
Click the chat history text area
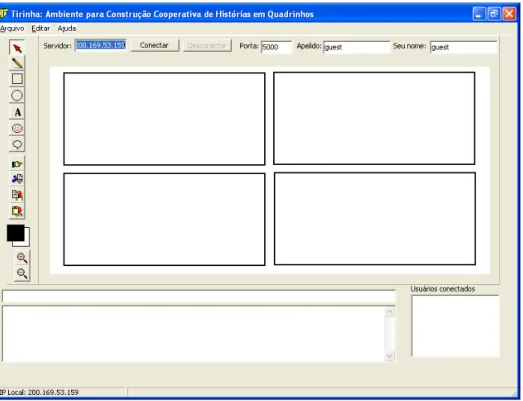tap(193, 333)
